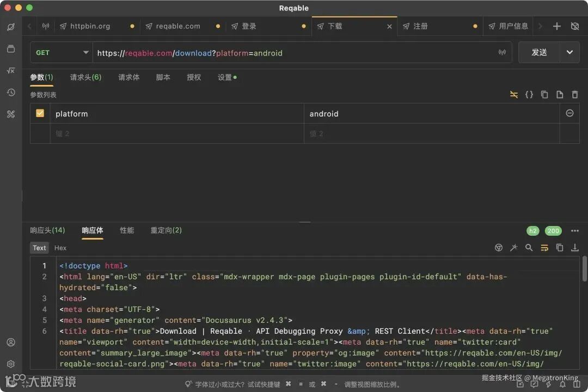The width and height of the screenshot is (588, 392).
Task: Click the trash icon to clear params
Action: (575, 95)
